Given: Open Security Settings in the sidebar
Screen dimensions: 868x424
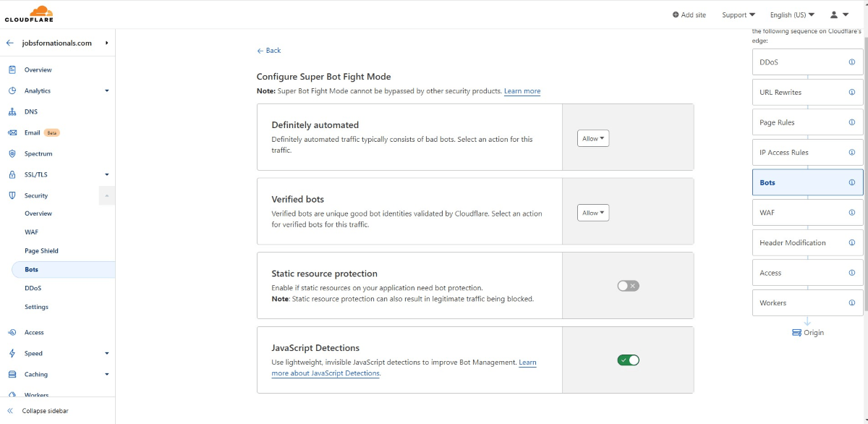Looking at the screenshot, I should (x=36, y=307).
